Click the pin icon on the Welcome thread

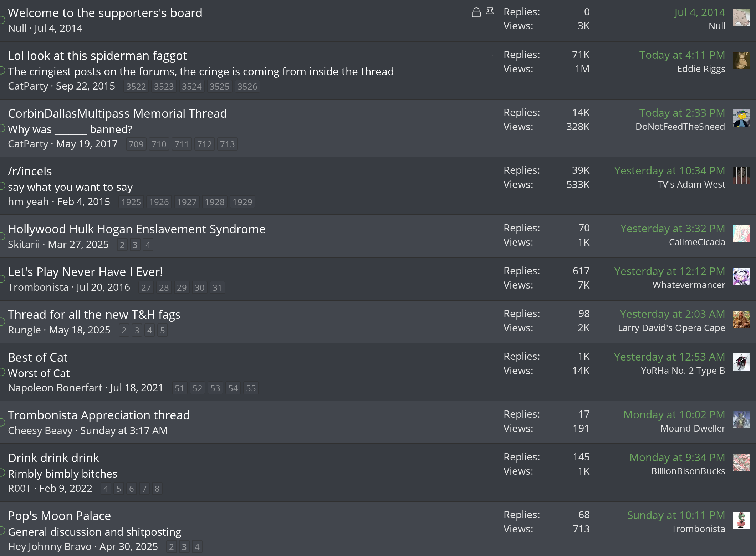pos(490,12)
